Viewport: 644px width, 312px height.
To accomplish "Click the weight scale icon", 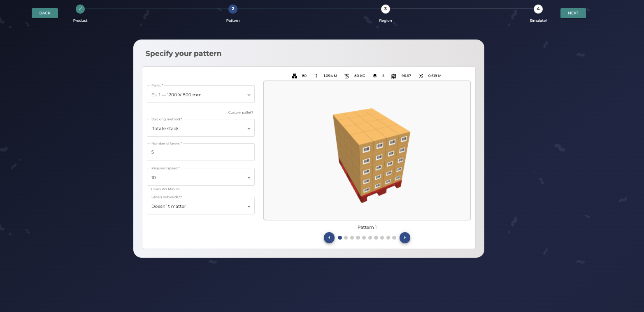I will [x=346, y=76].
